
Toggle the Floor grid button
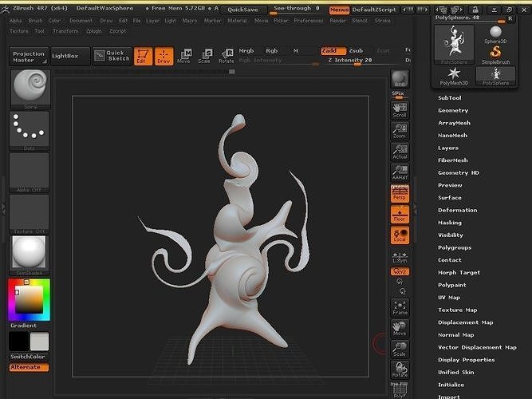coord(400,215)
